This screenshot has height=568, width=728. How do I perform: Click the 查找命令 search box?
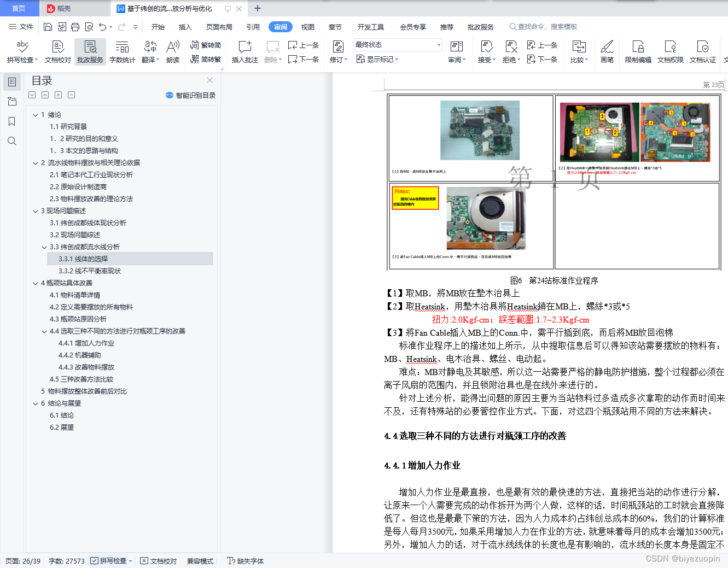[543, 27]
